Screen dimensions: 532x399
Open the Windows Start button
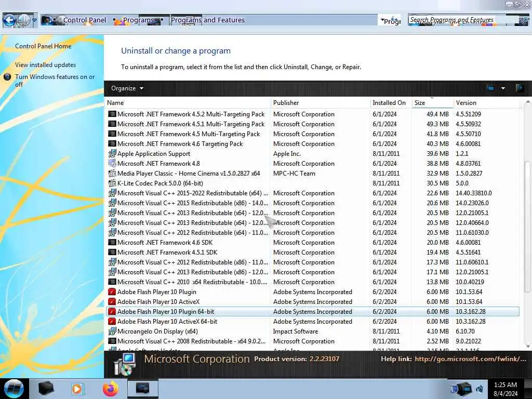coord(14,389)
